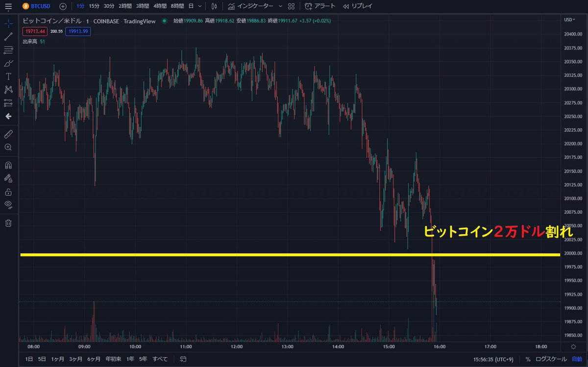Switch to the 15分 timeframe

point(94,6)
